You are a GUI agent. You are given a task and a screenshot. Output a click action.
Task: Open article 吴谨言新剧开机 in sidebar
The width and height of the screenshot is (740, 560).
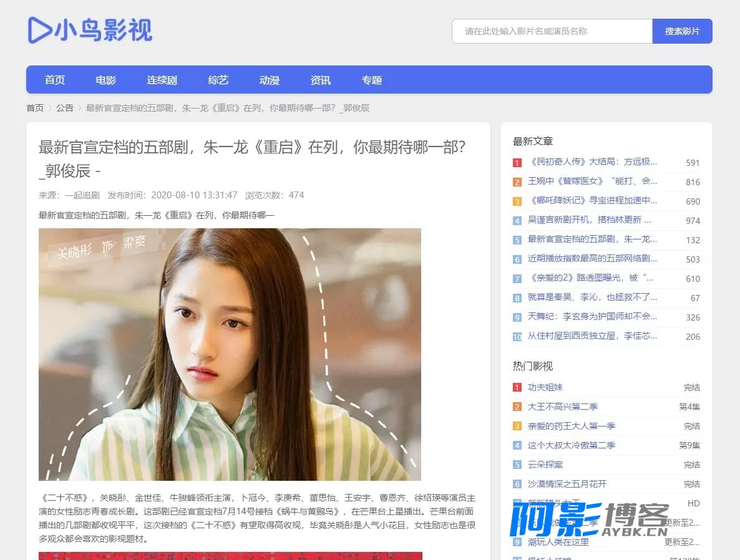click(589, 220)
